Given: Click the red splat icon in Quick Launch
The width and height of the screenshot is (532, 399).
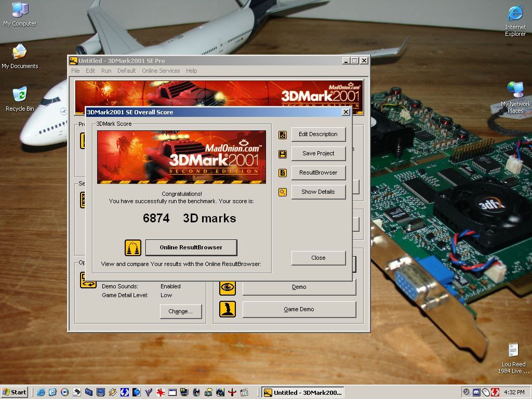Looking at the screenshot, I should tap(161, 393).
